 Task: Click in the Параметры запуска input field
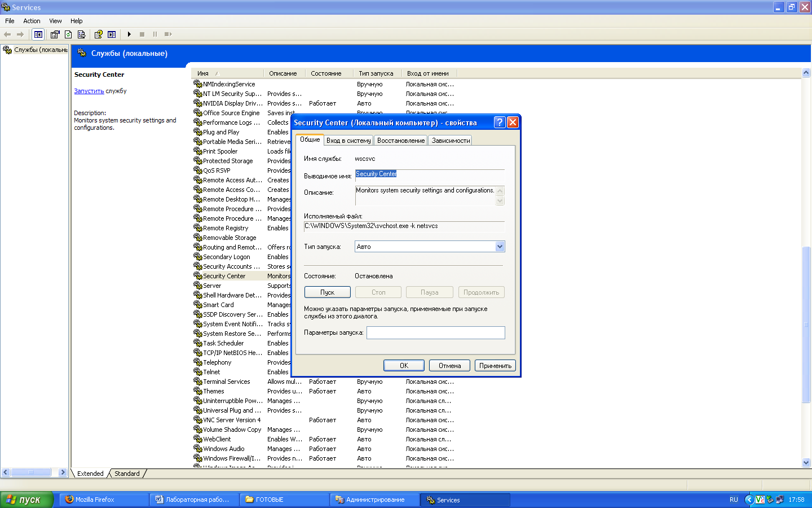(435, 333)
